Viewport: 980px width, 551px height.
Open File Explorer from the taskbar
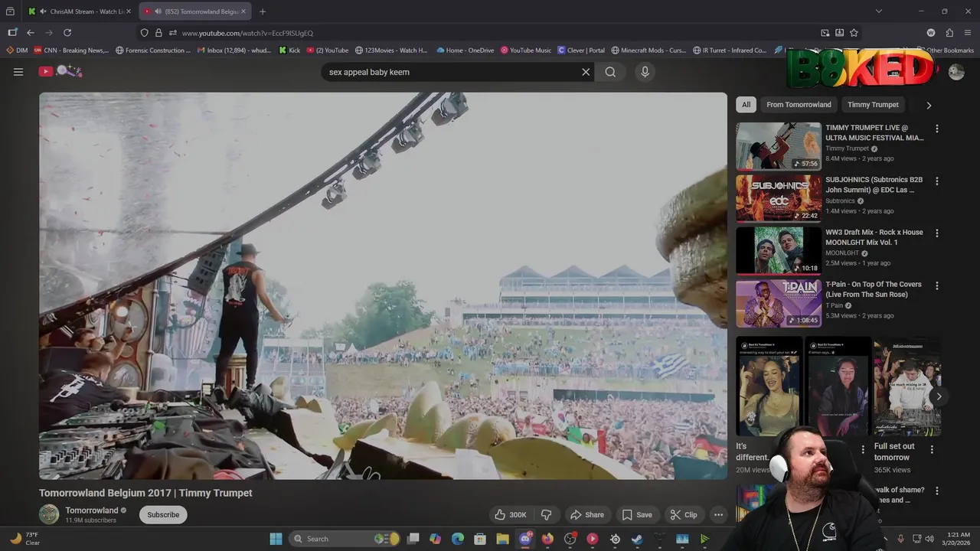click(503, 539)
